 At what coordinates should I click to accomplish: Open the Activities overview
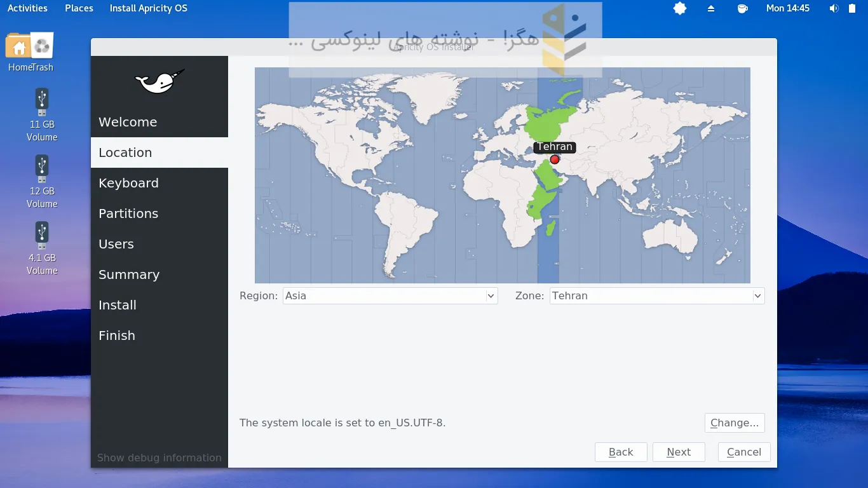pos(27,8)
